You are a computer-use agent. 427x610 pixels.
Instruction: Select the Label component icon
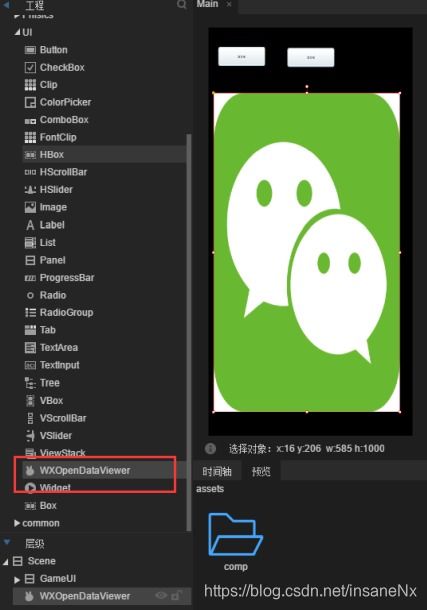[x=30, y=225]
